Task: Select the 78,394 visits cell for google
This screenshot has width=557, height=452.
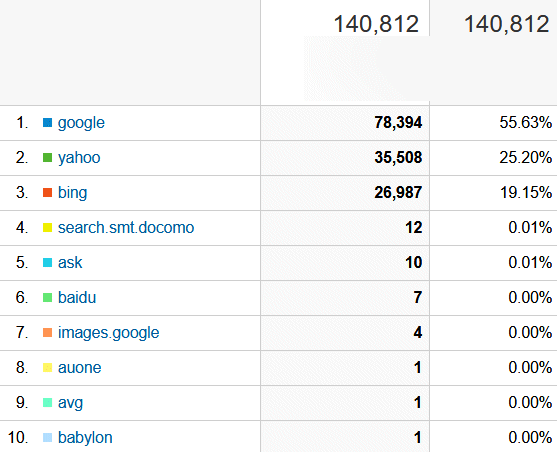Action: click(345, 123)
